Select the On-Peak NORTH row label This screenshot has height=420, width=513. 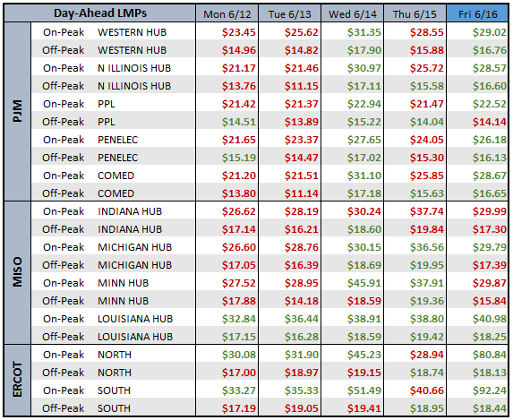point(87,355)
